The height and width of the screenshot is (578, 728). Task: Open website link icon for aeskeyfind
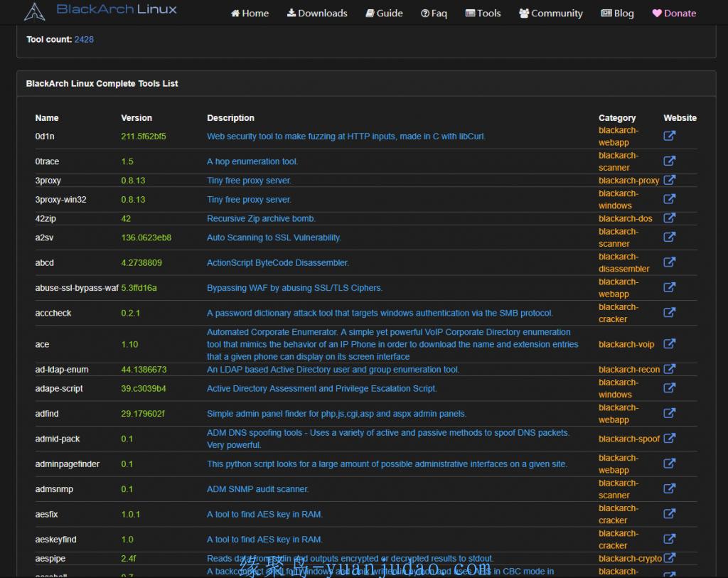(x=669, y=539)
